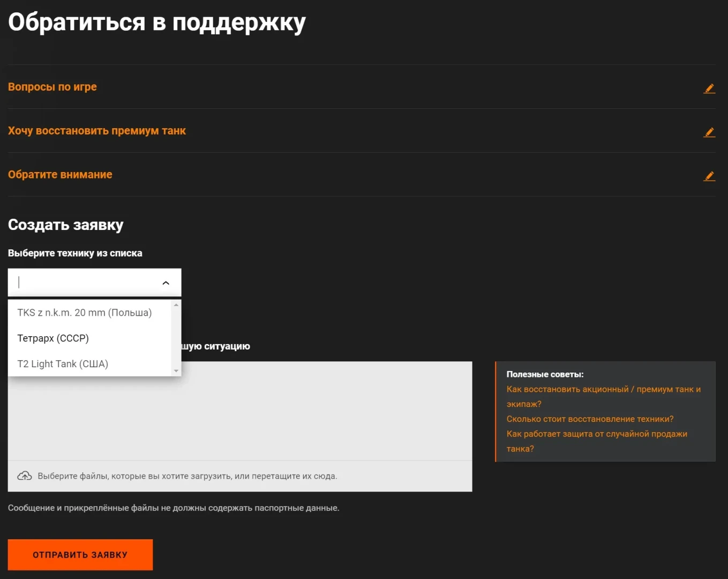Click Выберите файлы upload text
This screenshot has height=579, width=728.
tap(187, 476)
